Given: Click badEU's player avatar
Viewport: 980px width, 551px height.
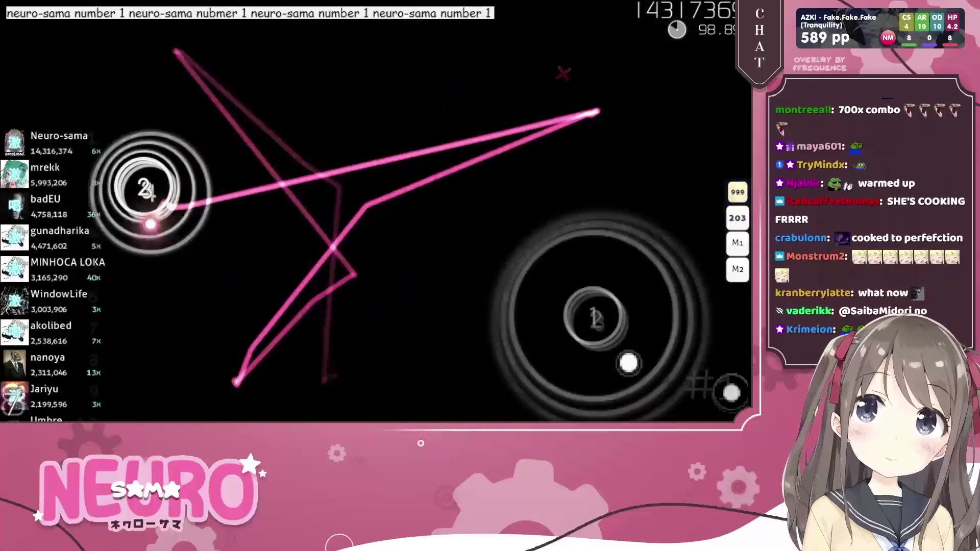Looking at the screenshot, I should (14, 206).
